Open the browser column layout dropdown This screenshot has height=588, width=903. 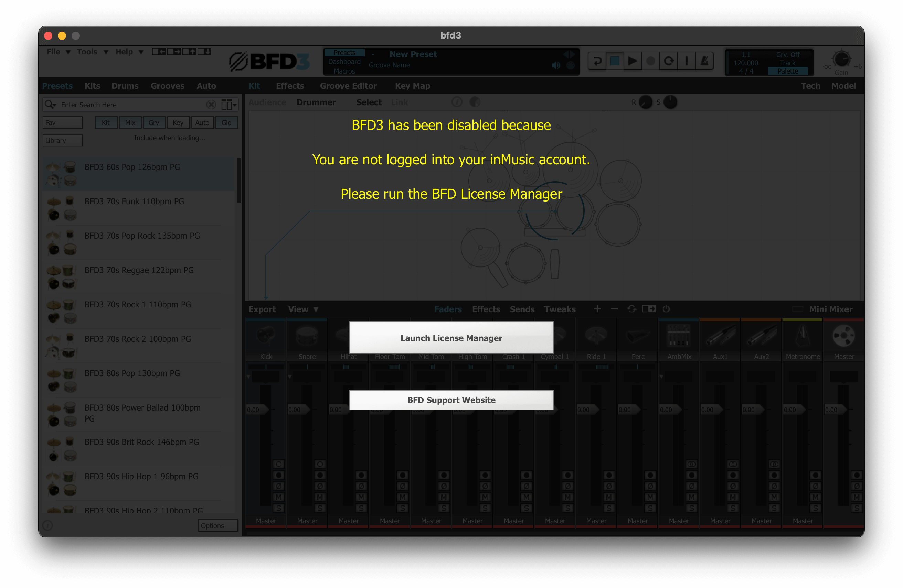(229, 105)
